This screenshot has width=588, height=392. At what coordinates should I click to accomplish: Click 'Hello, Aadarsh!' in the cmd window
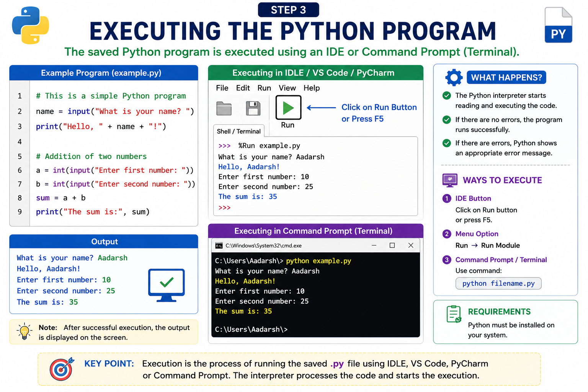tap(245, 281)
